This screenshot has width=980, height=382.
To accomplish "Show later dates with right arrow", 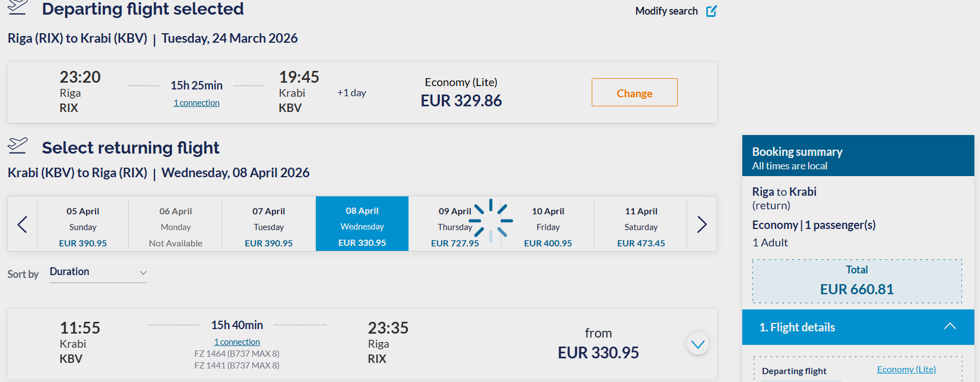I will click(702, 224).
